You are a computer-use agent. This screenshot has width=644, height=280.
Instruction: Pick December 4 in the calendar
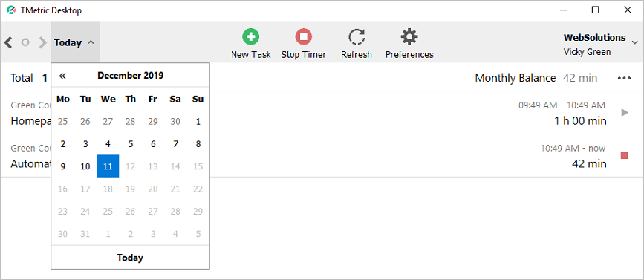108,143
